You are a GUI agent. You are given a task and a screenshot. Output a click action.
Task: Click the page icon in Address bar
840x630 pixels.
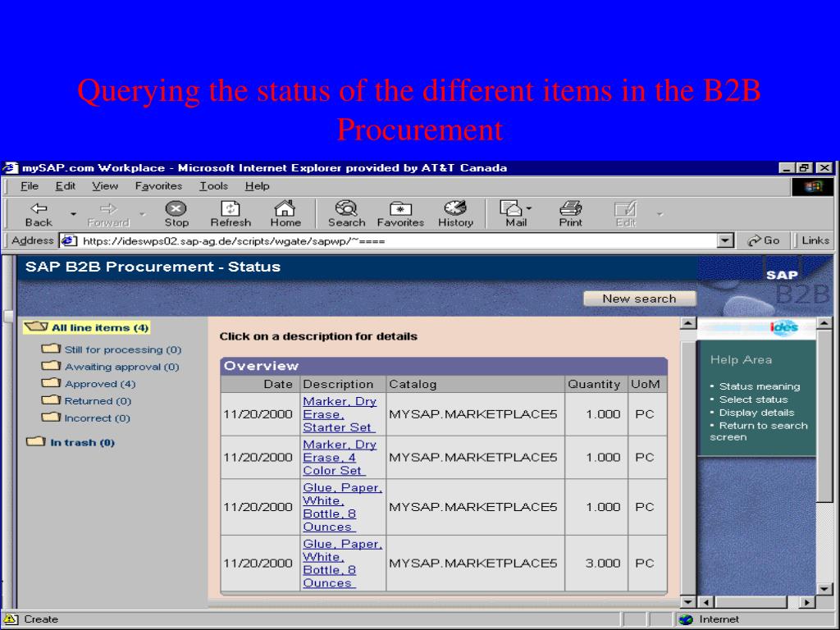[x=69, y=240]
